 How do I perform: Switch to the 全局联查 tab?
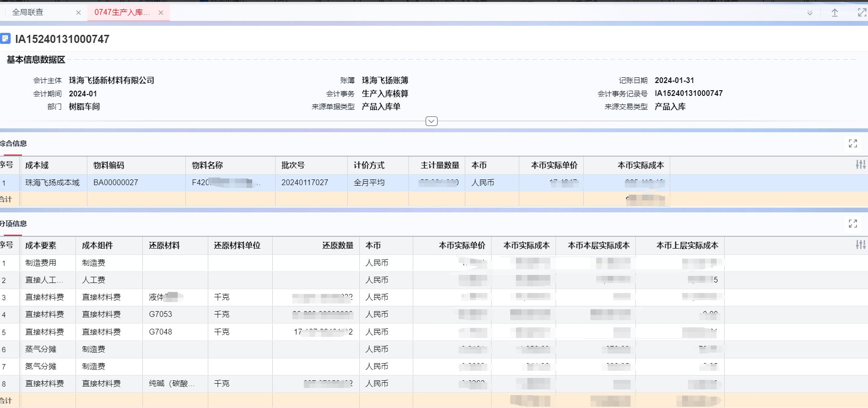click(28, 12)
